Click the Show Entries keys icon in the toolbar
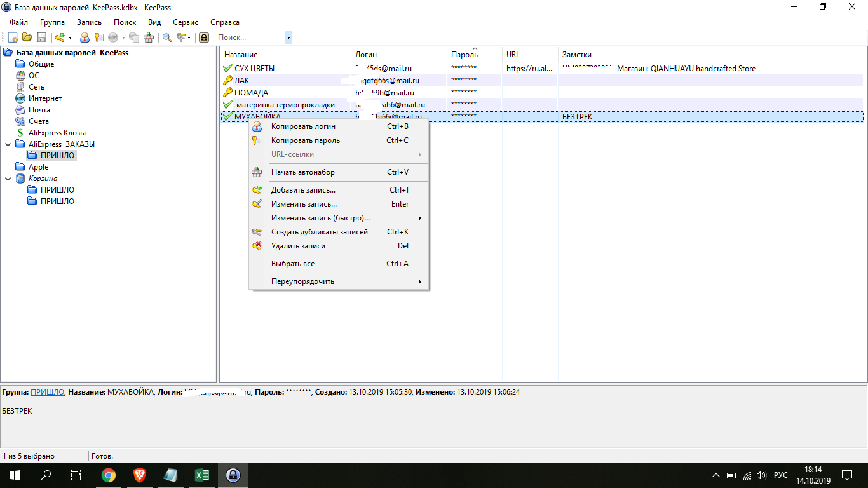This screenshot has height=488, width=868. 181,37
